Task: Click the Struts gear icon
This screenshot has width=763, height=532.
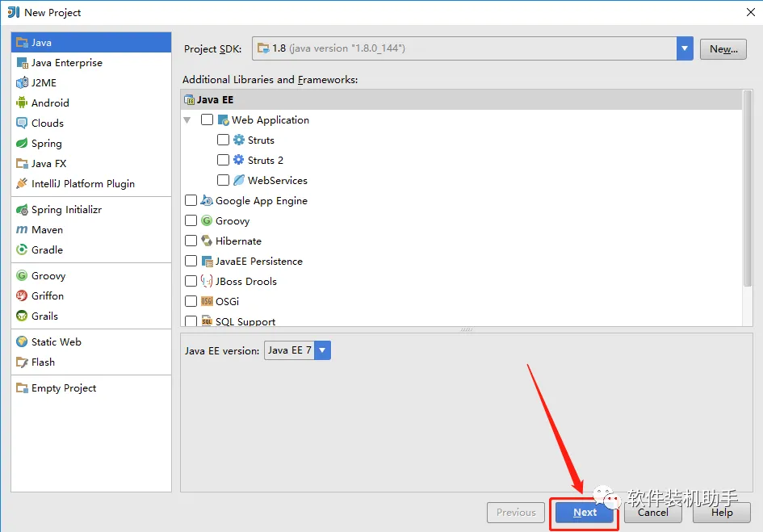Action: tap(239, 140)
